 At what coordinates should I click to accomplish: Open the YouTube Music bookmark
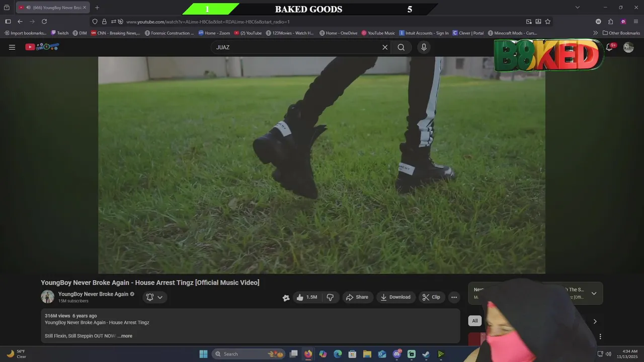(x=378, y=33)
